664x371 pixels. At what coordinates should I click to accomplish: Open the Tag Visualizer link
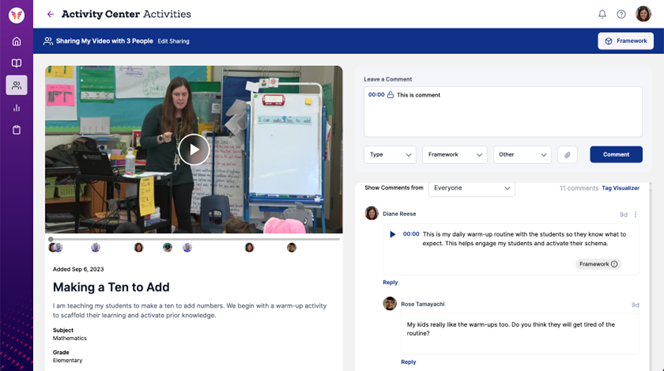point(620,188)
